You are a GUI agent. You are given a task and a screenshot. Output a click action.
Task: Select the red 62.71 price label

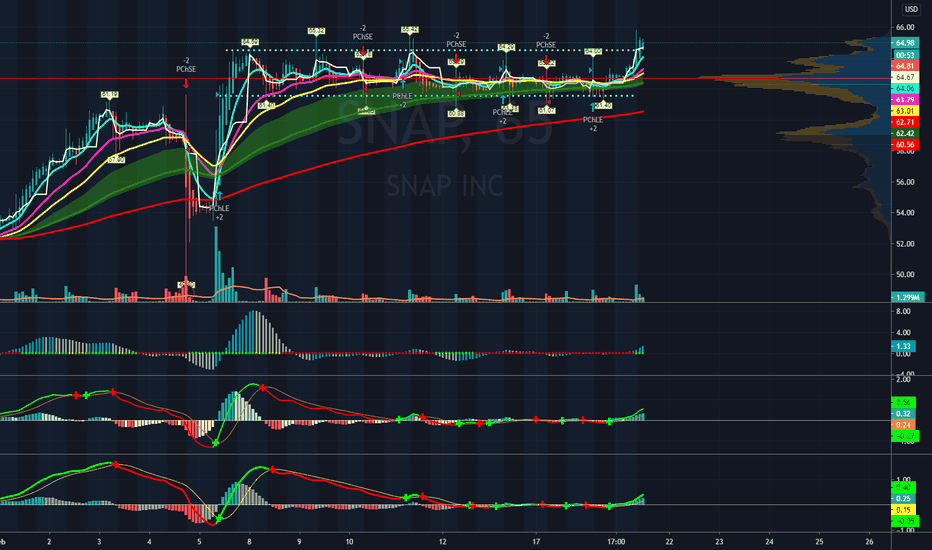905,122
